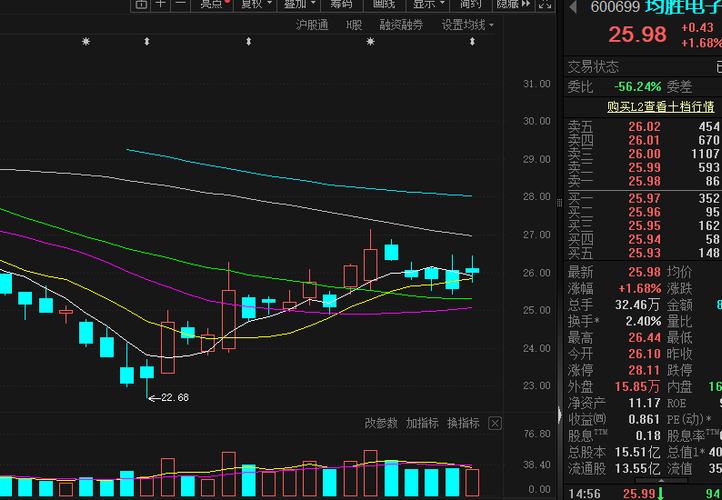Click the event marker above the 22.68 low candle

147,42
